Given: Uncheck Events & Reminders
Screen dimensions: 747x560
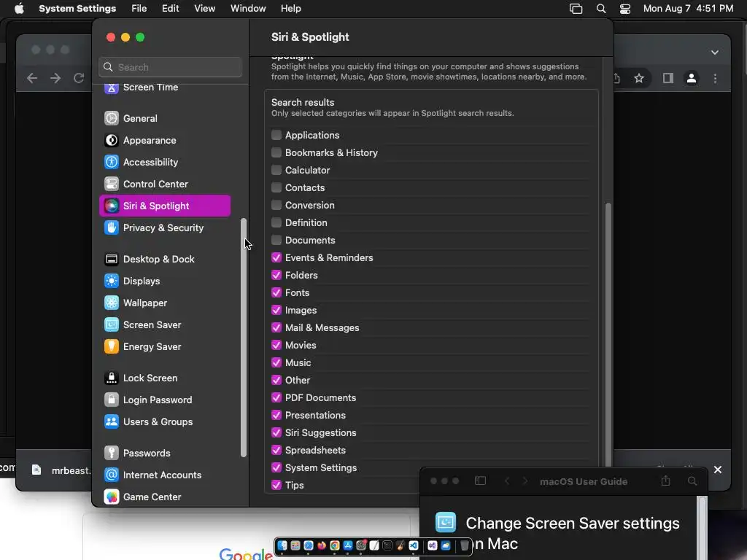Looking at the screenshot, I should tap(276, 257).
